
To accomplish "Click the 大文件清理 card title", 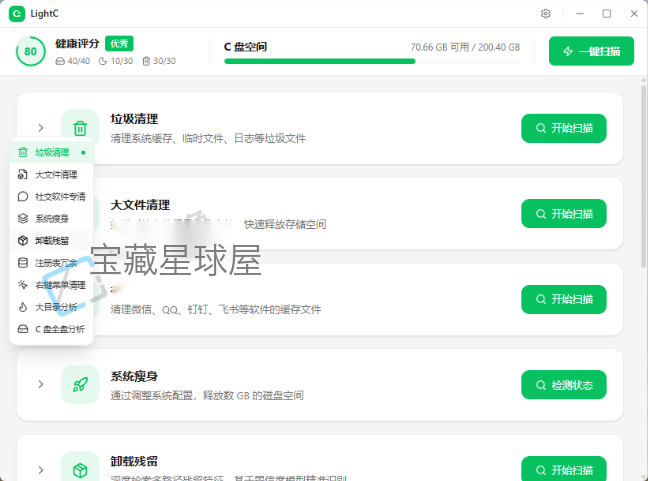I will click(140, 205).
